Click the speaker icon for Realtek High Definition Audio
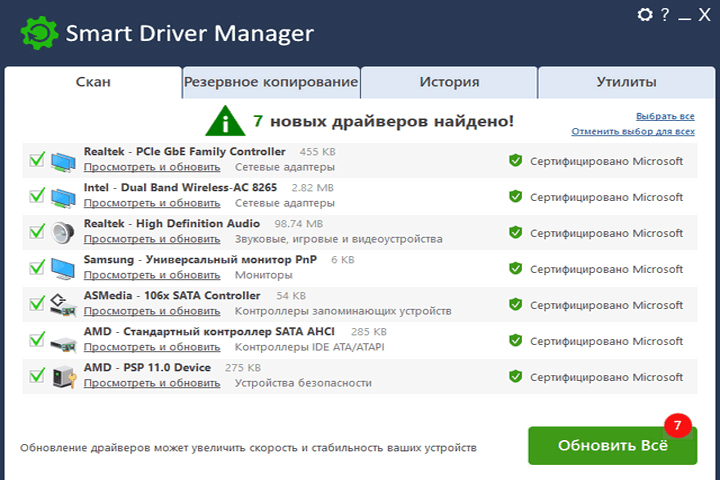Image resolution: width=720 pixels, height=480 pixels. tap(63, 233)
